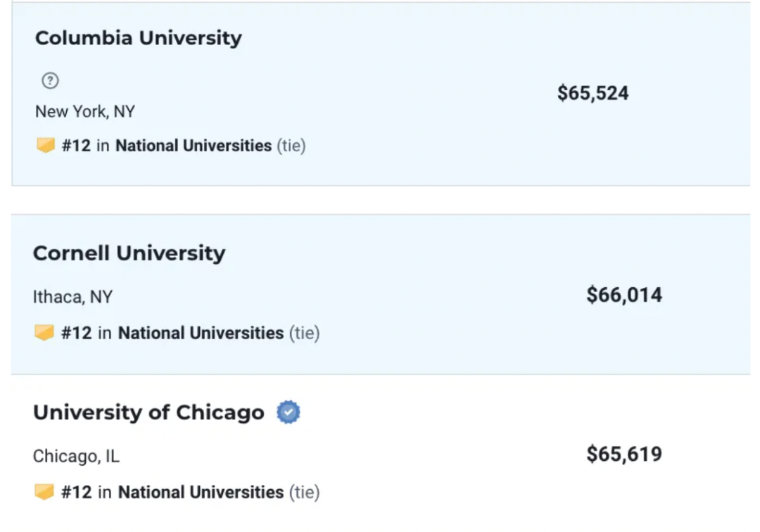Click University of Chicago's yellow ranking badge icon

coord(44,491)
